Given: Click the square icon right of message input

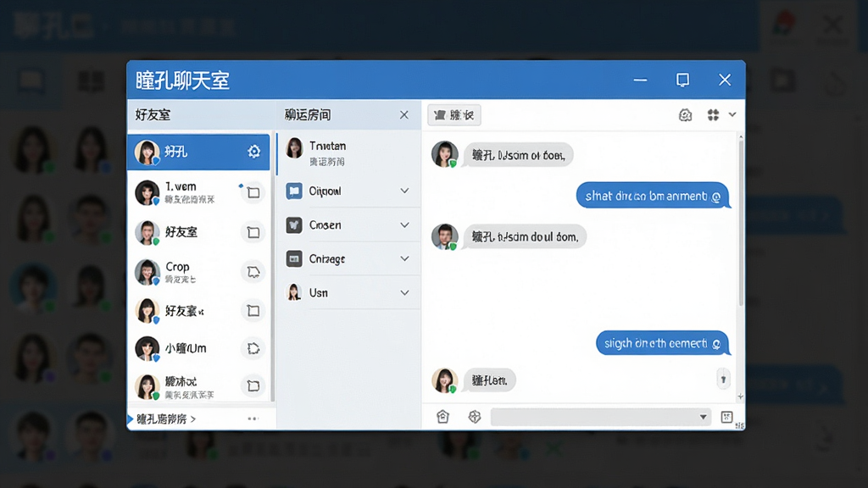Looking at the screenshot, I should (726, 417).
